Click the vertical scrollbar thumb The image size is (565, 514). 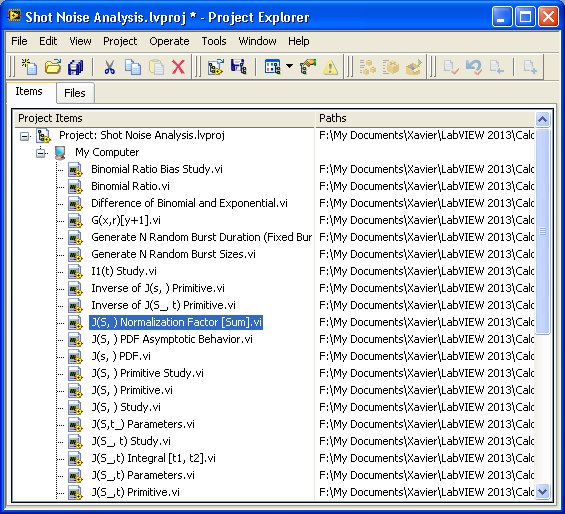tap(542, 231)
